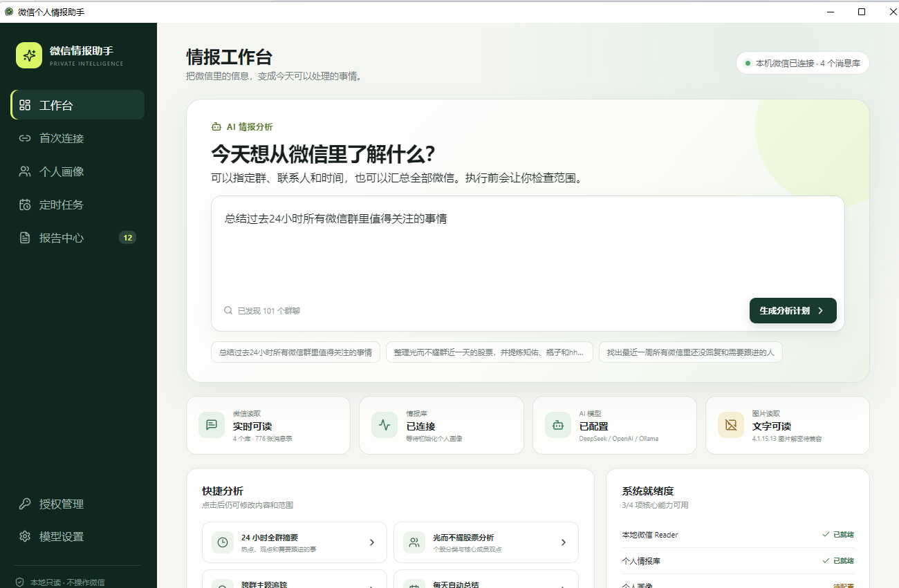Choose the 整理光而不耀群 suggestion chip
The width and height of the screenshot is (899, 588).
point(489,352)
